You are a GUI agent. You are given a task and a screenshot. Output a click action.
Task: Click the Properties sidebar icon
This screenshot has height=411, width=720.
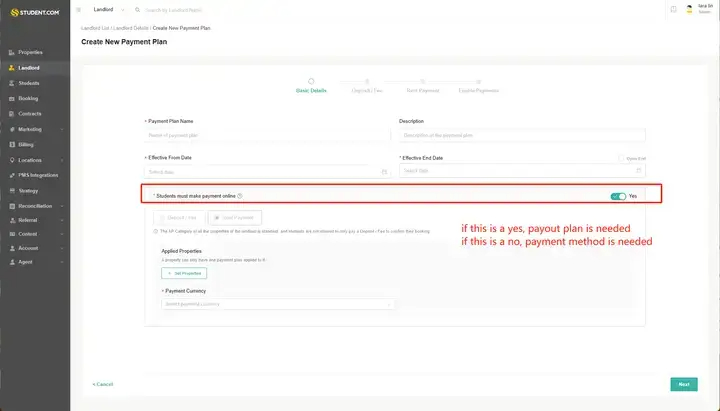click(x=12, y=52)
